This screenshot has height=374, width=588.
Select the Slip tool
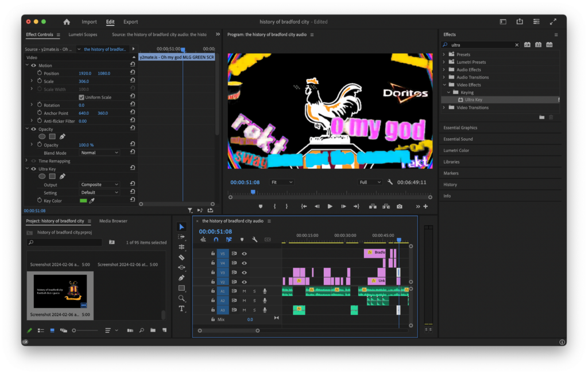181,267
